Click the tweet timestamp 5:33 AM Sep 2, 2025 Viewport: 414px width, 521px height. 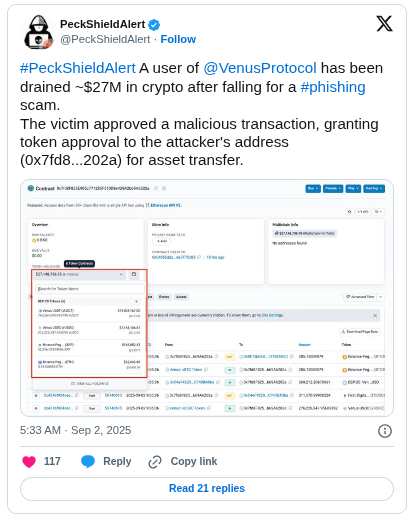pyautogui.click(x=76, y=430)
